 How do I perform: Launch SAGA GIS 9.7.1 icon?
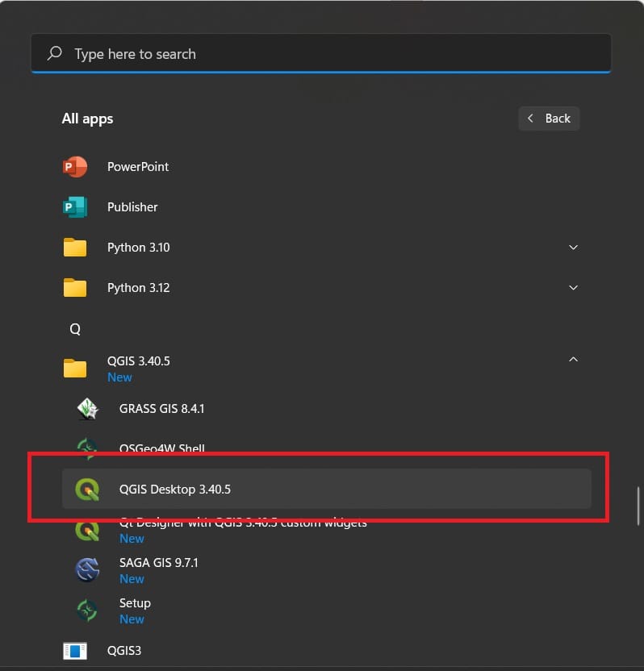click(87, 570)
